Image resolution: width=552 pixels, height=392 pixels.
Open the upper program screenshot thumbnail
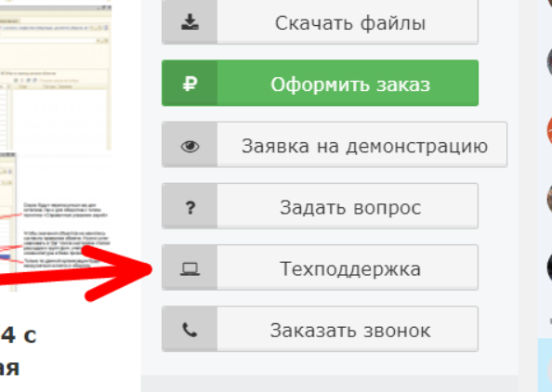coord(56,75)
